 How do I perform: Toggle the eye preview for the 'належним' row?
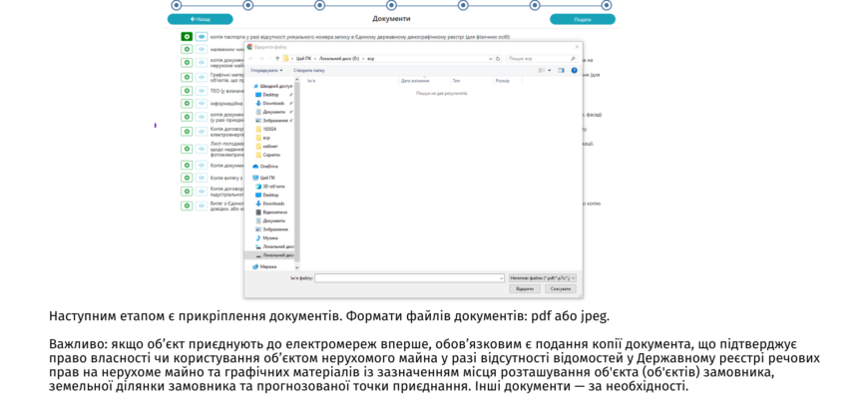point(202,49)
